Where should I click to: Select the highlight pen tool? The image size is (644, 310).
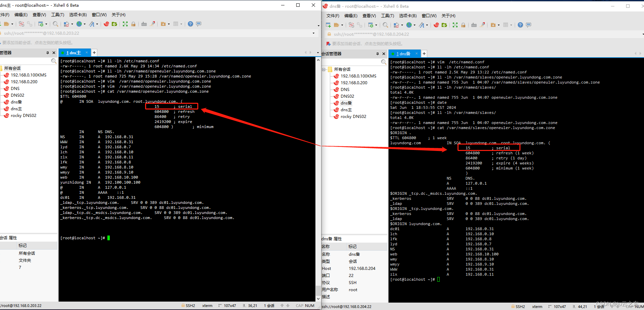152,24
